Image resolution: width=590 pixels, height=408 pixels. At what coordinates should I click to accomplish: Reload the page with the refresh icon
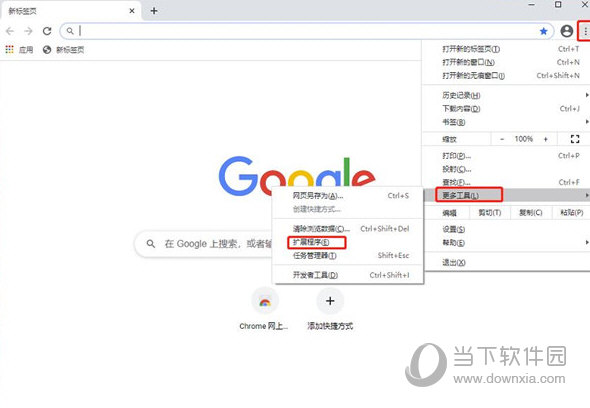pyautogui.click(x=47, y=31)
